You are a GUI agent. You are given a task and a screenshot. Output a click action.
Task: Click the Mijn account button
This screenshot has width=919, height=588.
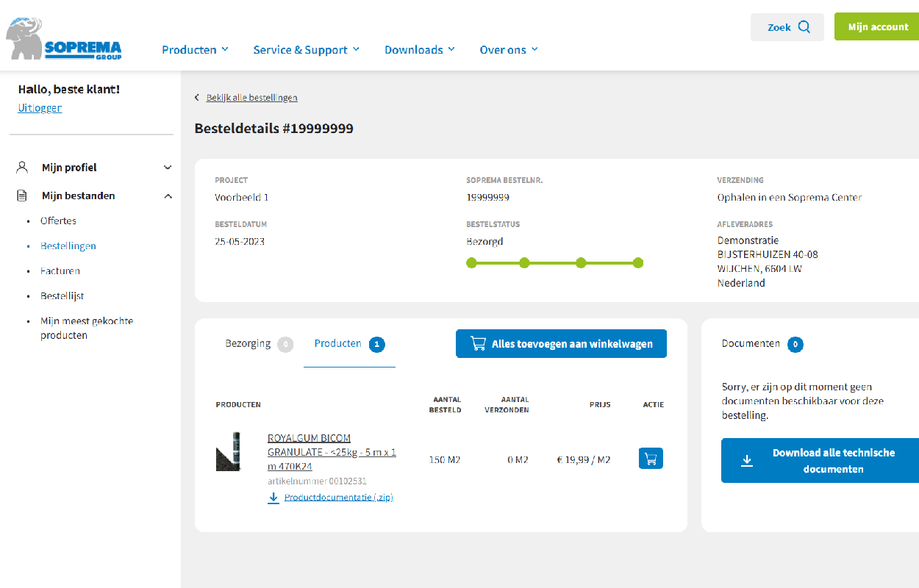878,26
